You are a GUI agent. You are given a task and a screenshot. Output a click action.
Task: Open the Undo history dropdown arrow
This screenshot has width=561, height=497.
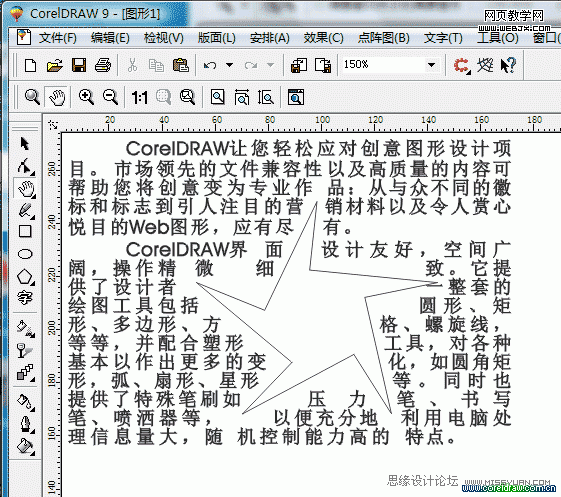point(229,65)
